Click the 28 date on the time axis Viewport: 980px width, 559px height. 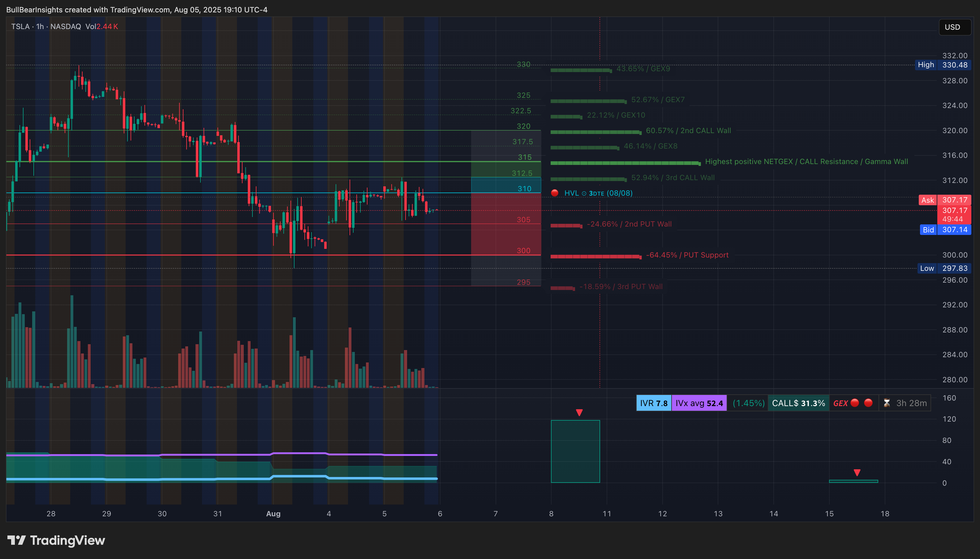pos(51,514)
